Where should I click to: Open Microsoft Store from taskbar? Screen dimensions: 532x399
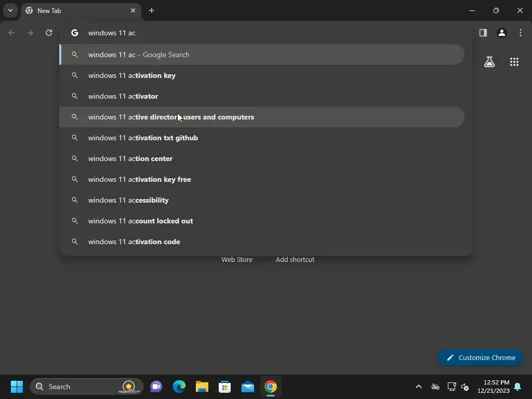tap(224, 387)
